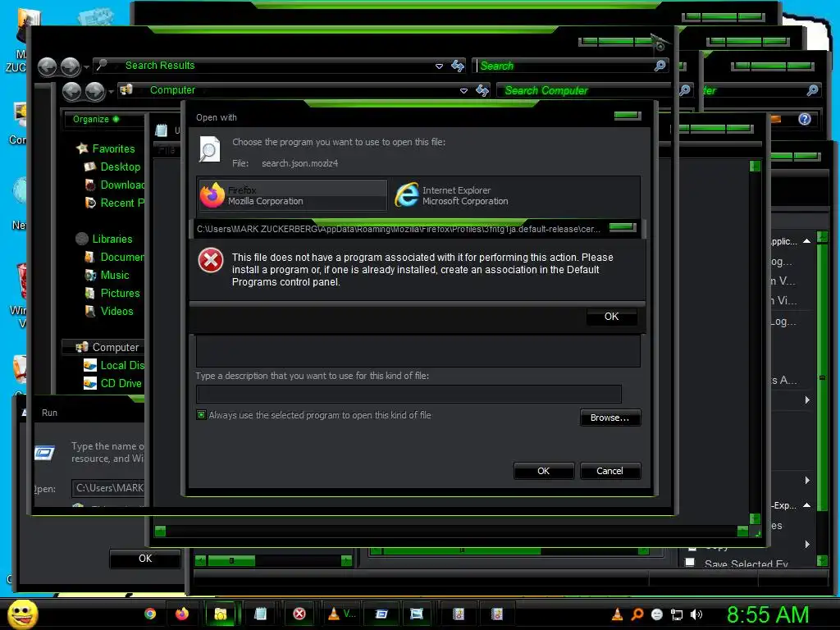Click the orange magnifier tray icon
Screen dimensions: 840x630
coord(637,614)
